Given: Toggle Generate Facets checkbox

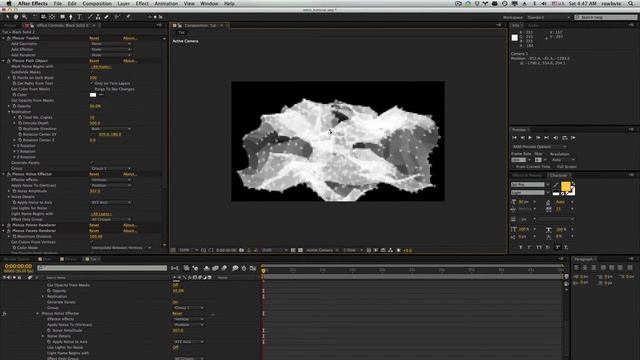Looking at the screenshot, I should pyautogui.click(x=91, y=163).
